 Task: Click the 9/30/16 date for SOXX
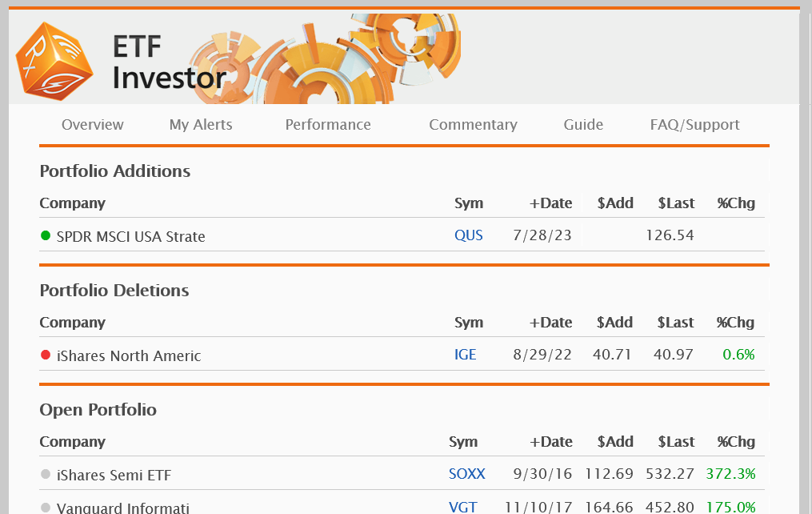(x=542, y=474)
